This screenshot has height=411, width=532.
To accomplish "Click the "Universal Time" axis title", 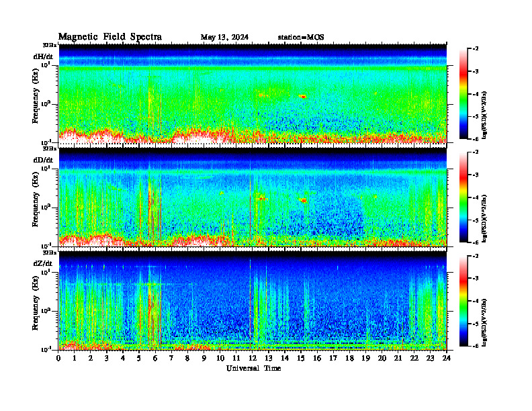I will coord(253,368).
